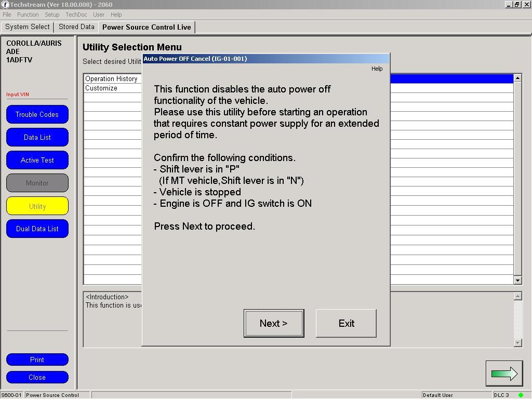Click down arrow of Introduction panel scrollbar
Image resolution: width=532 pixels, height=399 pixels.
pyautogui.click(x=517, y=343)
